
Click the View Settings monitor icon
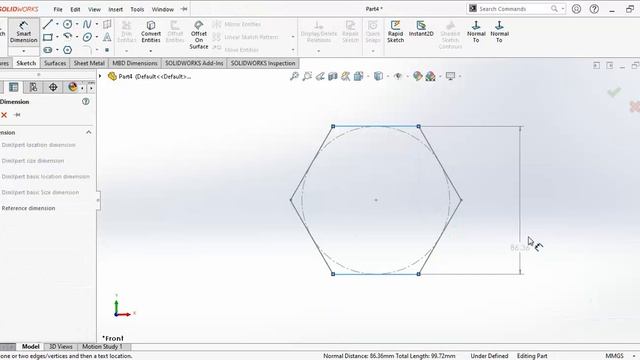tap(450, 76)
